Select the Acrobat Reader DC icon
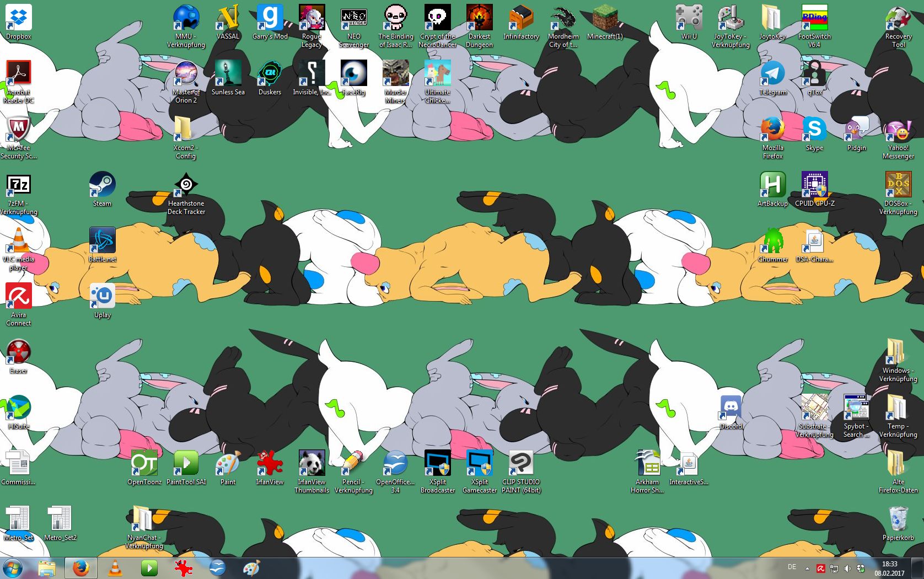 coord(19,82)
